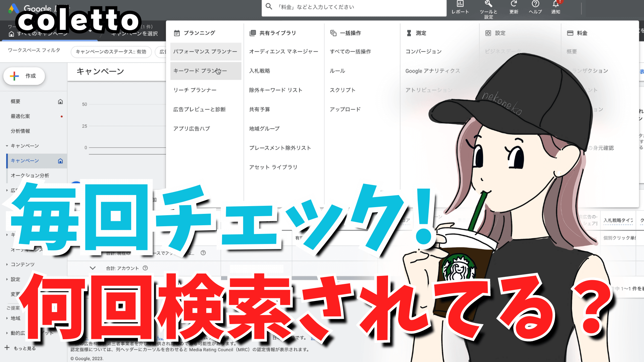Open アセット ライブラリ
Screen dimensions: 644x362
(x=273, y=167)
